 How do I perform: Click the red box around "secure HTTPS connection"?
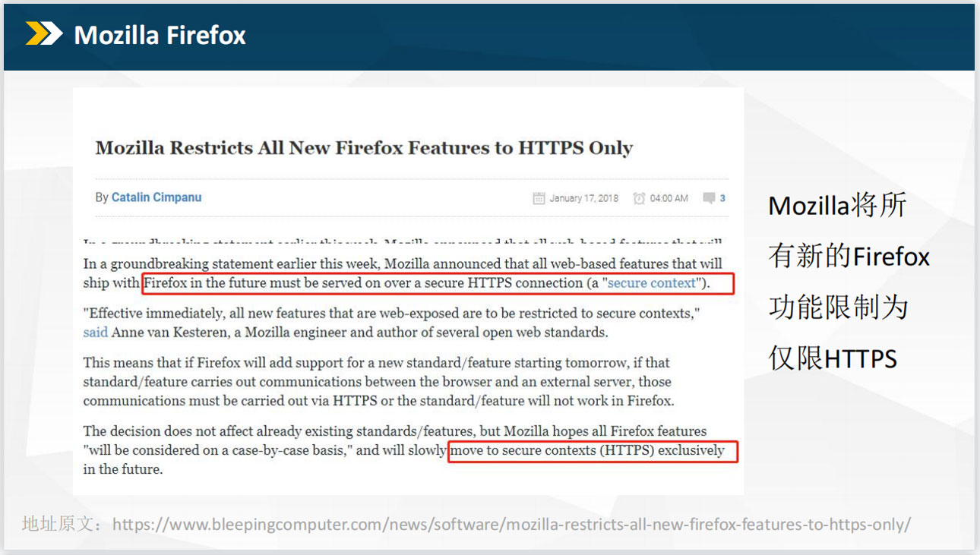tap(438, 283)
